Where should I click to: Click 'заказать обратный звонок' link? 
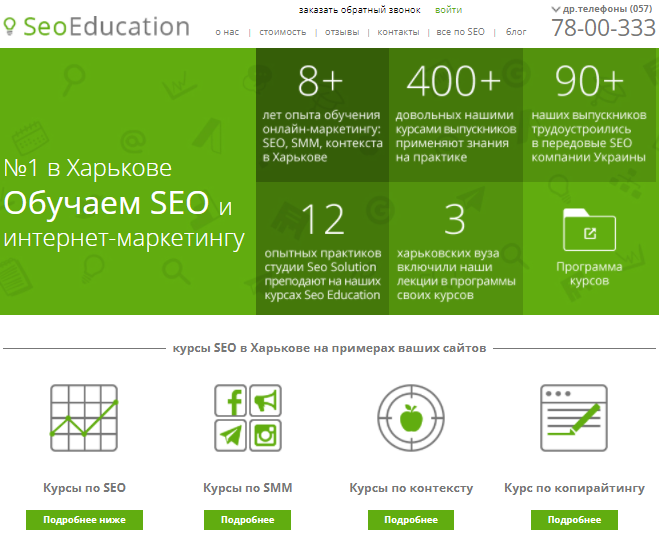[360, 10]
